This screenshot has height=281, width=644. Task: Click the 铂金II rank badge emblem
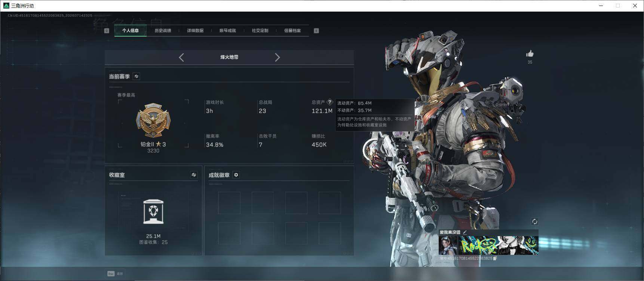[x=153, y=121]
